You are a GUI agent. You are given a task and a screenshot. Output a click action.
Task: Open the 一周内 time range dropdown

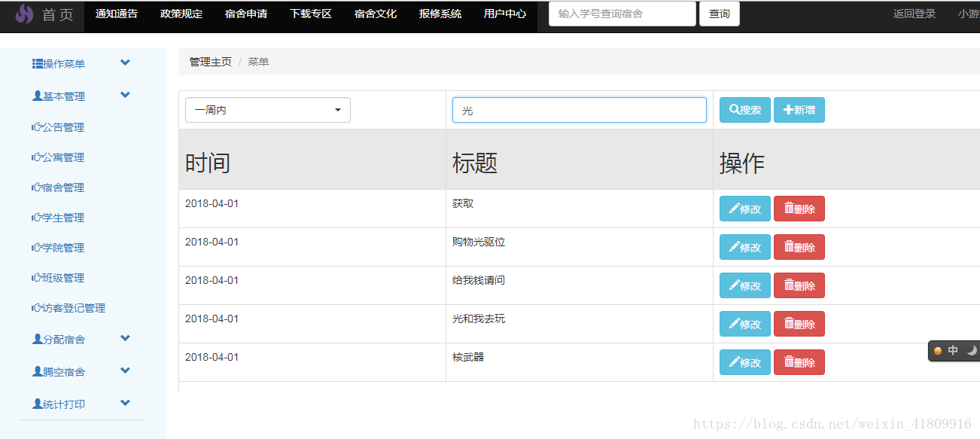point(268,110)
